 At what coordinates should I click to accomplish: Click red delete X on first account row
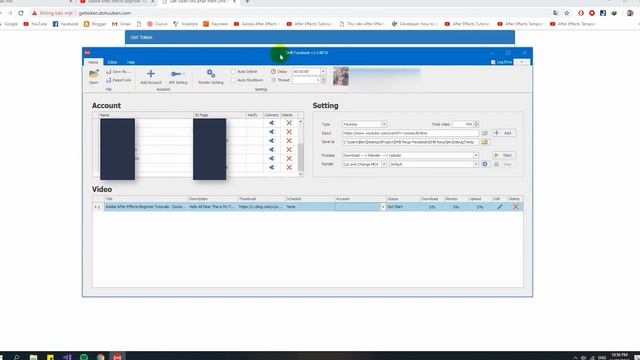pos(289,123)
